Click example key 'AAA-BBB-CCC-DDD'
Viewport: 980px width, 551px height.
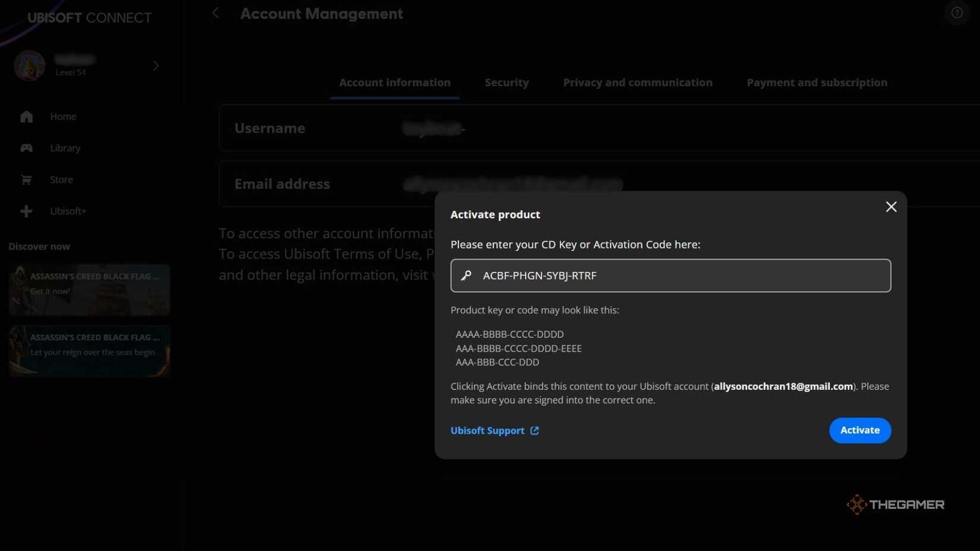(x=497, y=362)
